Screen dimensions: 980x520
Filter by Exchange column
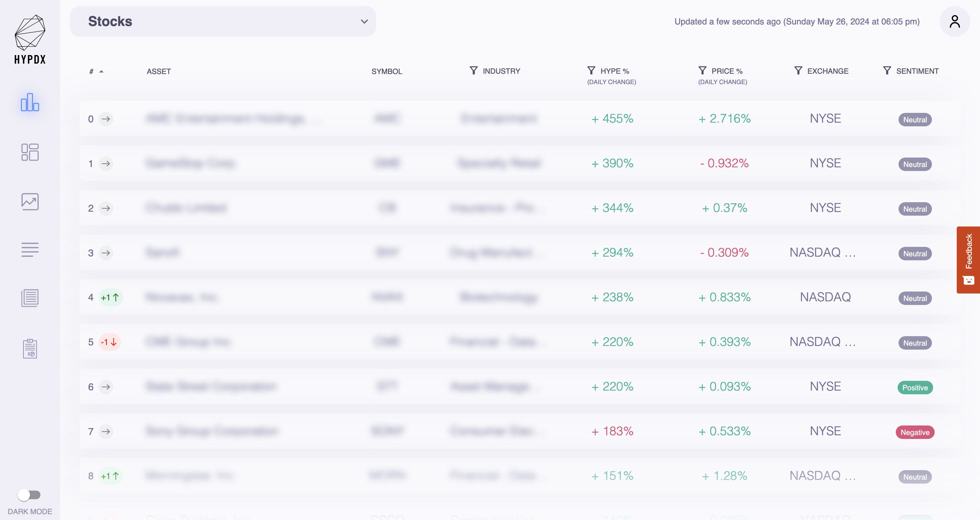(x=798, y=70)
